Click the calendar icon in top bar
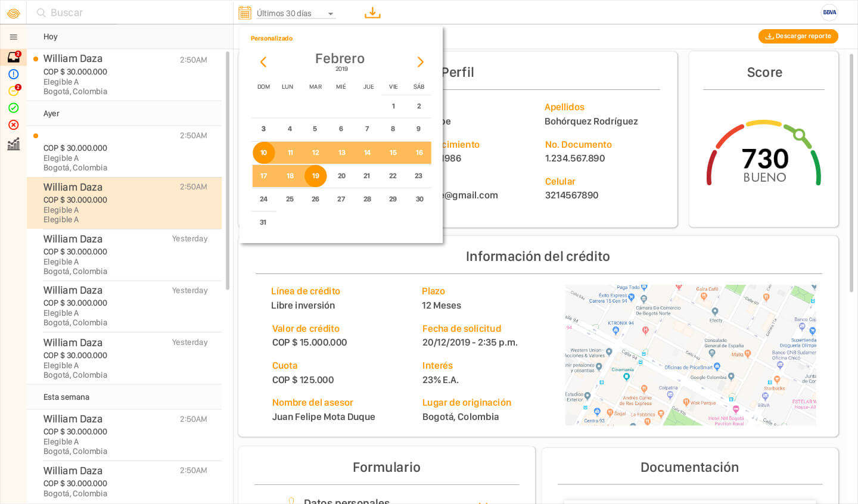The width and height of the screenshot is (858, 504). (x=244, y=13)
